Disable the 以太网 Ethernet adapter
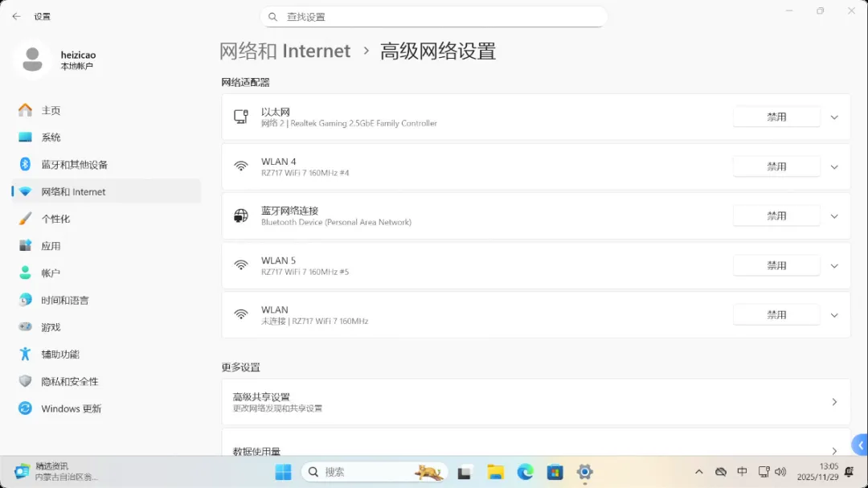Image resolution: width=868 pixels, height=488 pixels. pos(776,117)
